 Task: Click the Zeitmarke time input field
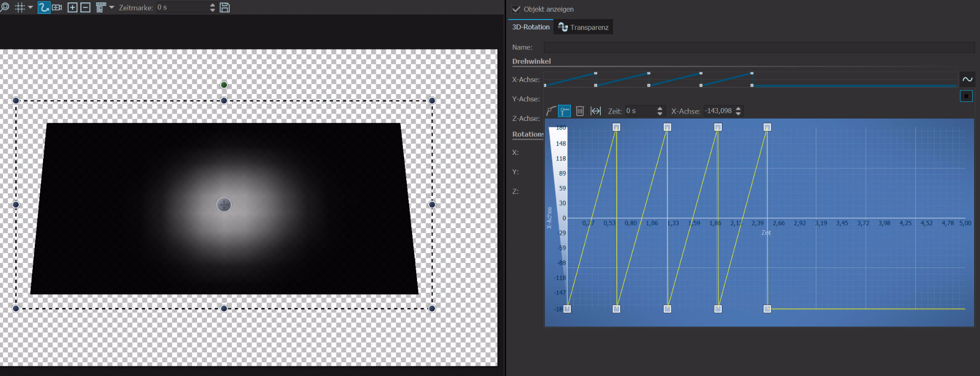182,7
